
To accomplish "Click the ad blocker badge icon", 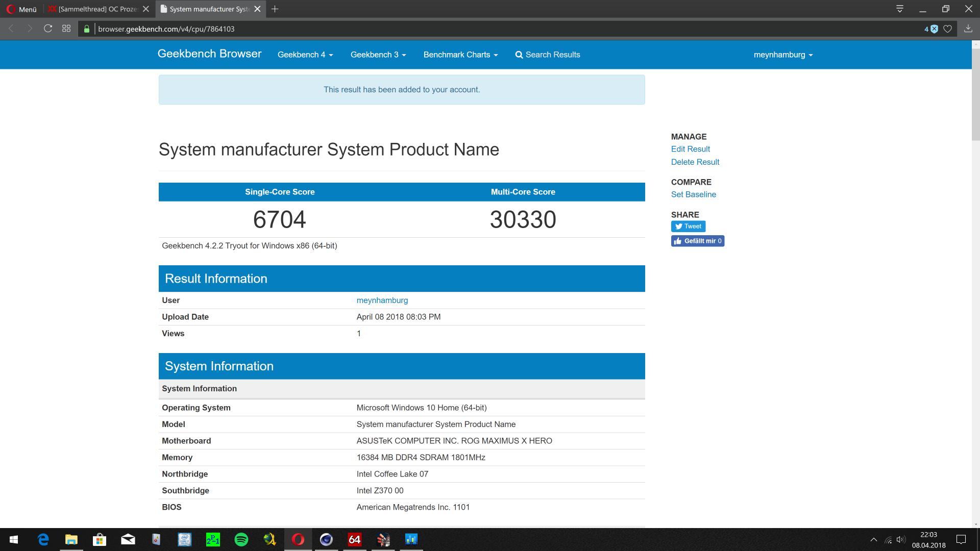I will point(934,29).
